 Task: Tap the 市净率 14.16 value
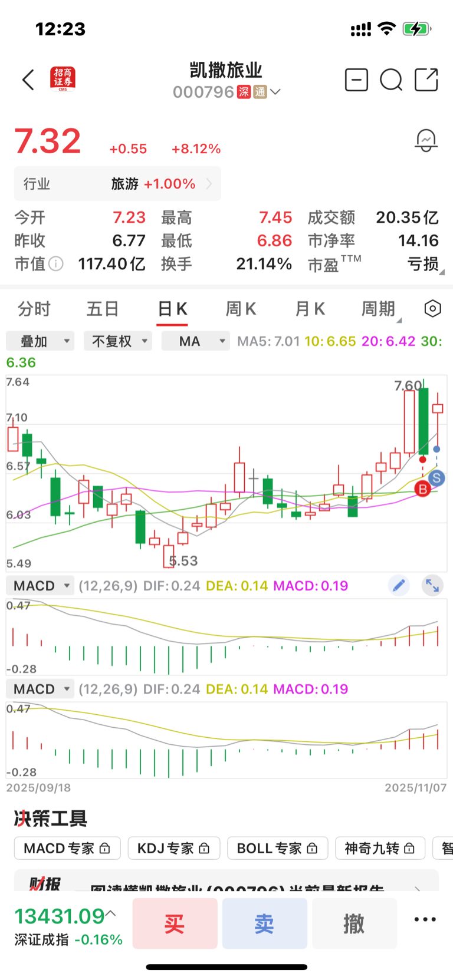pyautogui.click(x=418, y=240)
